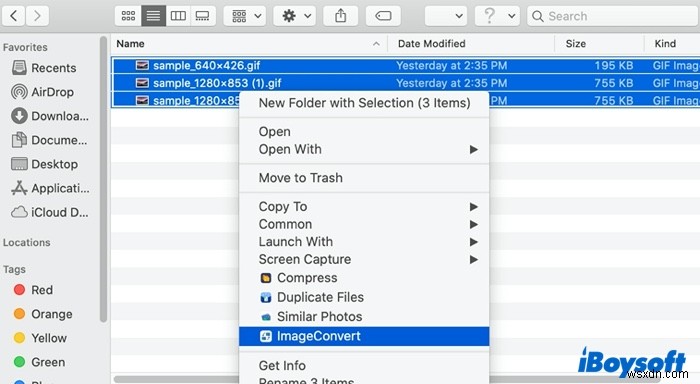This screenshot has width=700, height=384.
Task: Open the gear Action menu
Action: pyautogui.click(x=295, y=16)
